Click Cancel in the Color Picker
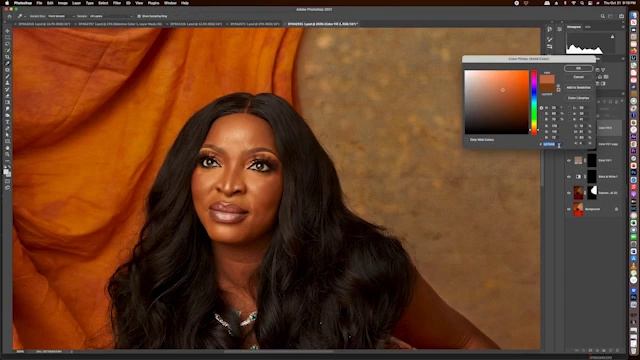 point(578,77)
